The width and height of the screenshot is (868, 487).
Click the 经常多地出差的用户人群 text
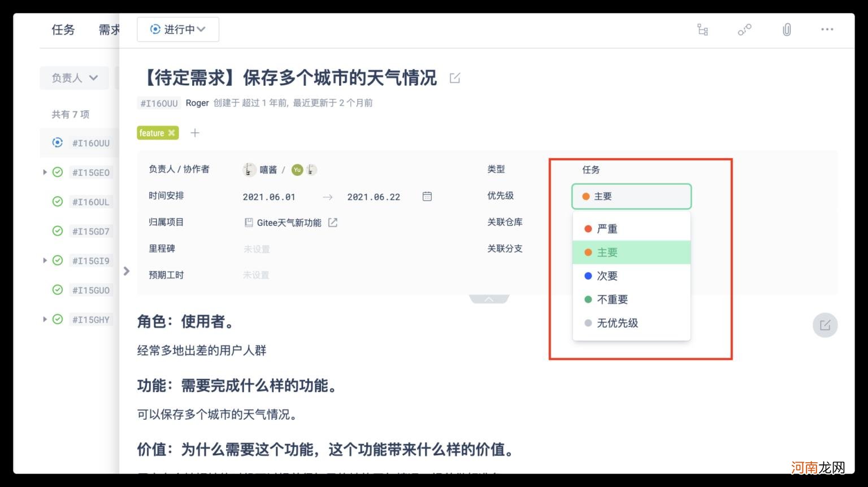point(202,350)
